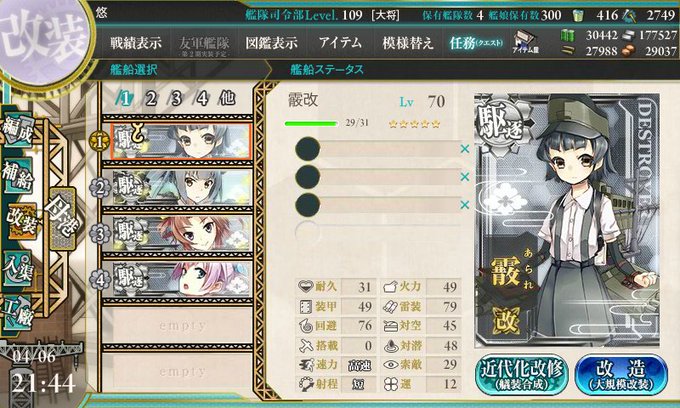Image resolution: width=680 pixels, height=408 pixels.
Task: Click the 近代化改修 modernization button
Action: (x=521, y=375)
